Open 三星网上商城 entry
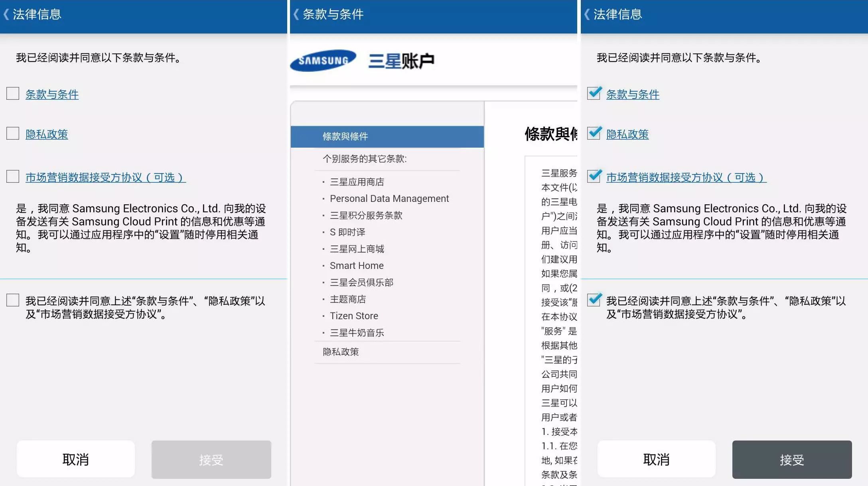This screenshot has height=486, width=868. coord(357,249)
